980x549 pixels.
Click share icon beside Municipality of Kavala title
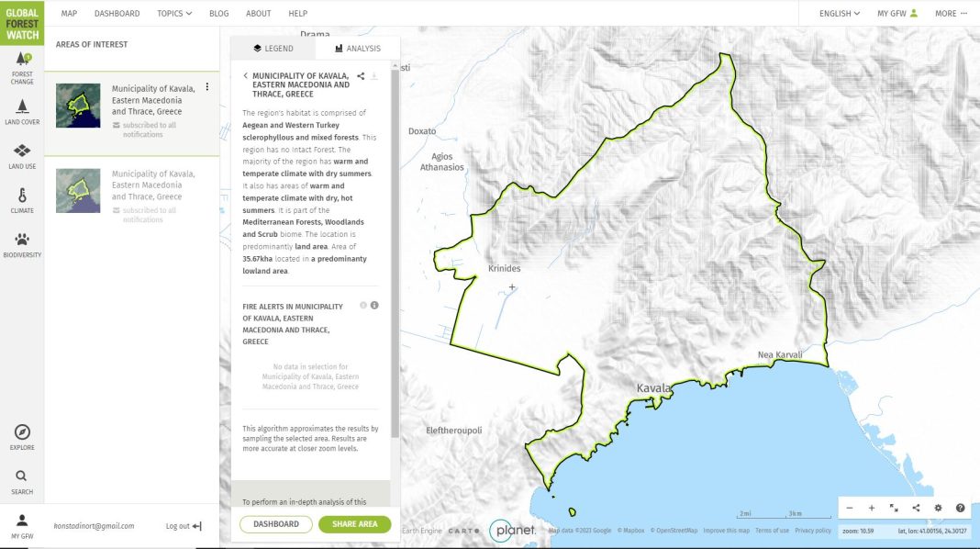362,76
